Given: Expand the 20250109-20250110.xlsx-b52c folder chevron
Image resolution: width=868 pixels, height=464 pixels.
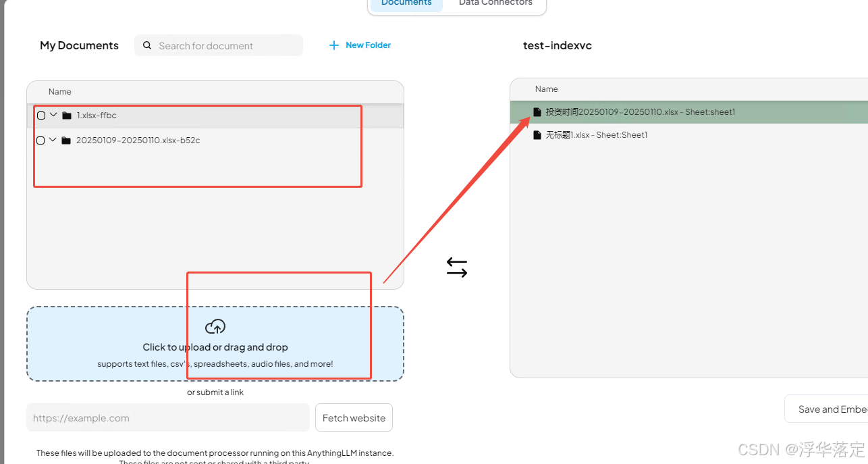Looking at the screenshot, I should click(x=53, y=140).
